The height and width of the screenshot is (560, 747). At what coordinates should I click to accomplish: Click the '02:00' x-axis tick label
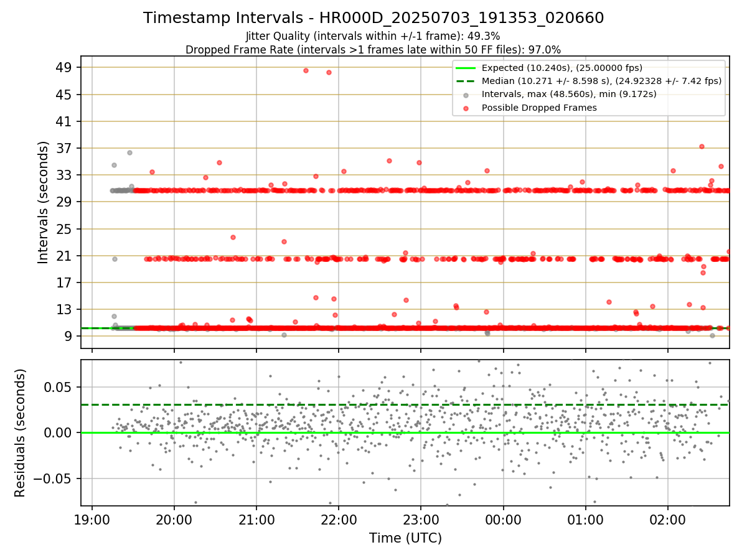click(x=668, y=519)
